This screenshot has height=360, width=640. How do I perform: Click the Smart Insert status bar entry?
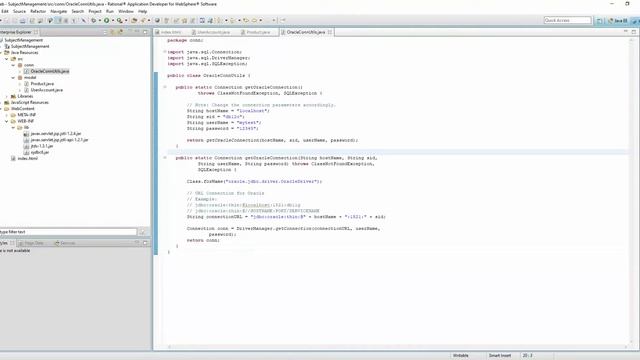[500, 356]
